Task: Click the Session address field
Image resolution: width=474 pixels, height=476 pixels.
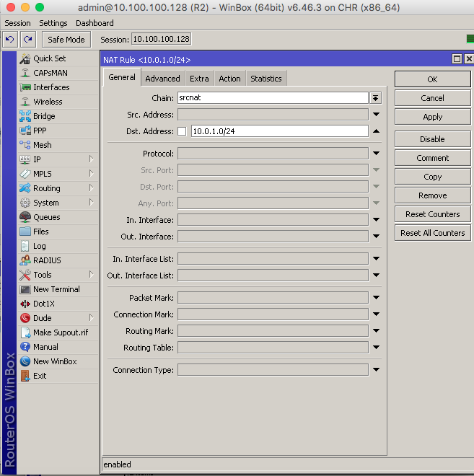Action: pos(161,39)
